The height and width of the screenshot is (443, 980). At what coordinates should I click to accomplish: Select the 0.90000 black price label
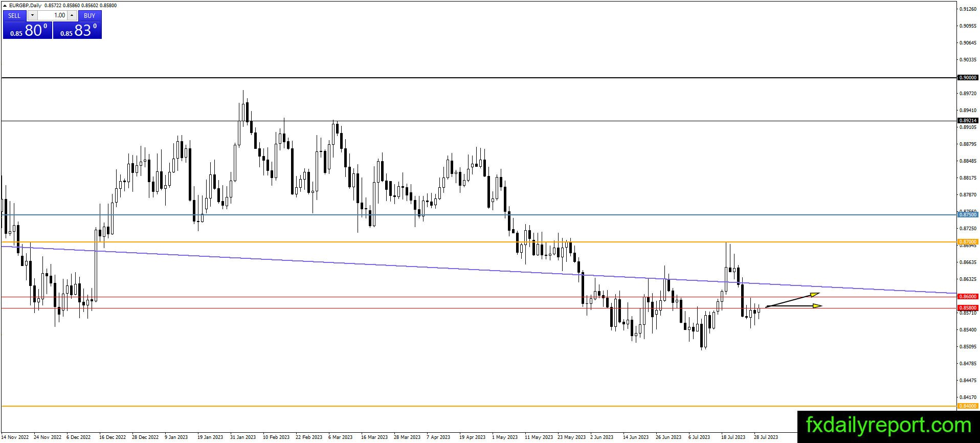pyautogui.click(x=967, y=78)
